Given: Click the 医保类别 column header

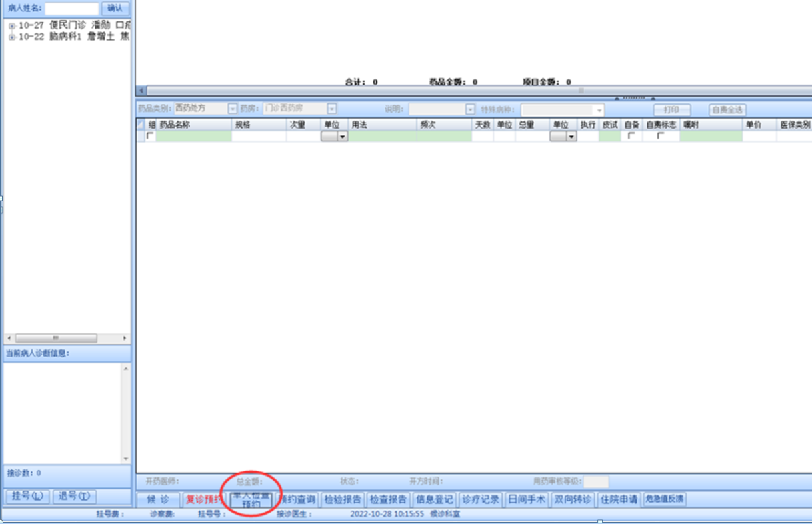Looking at the screenshot, I should click(x=795, y=125).
